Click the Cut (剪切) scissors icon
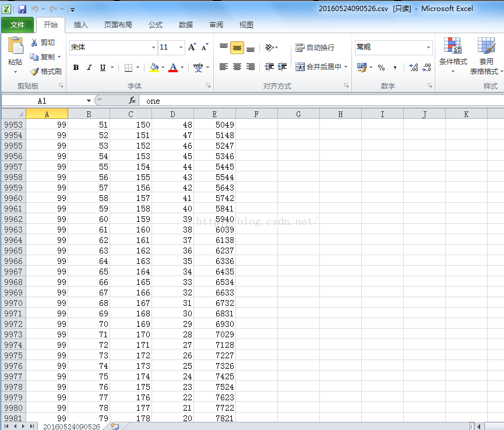Screen dimensions: 504x430 click(x=34, y=43)
